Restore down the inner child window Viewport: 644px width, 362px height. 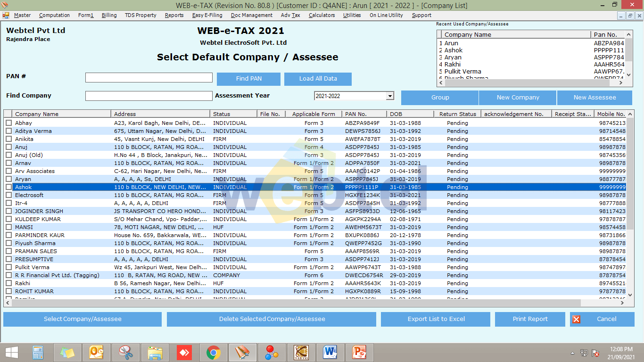coord(630,16)
